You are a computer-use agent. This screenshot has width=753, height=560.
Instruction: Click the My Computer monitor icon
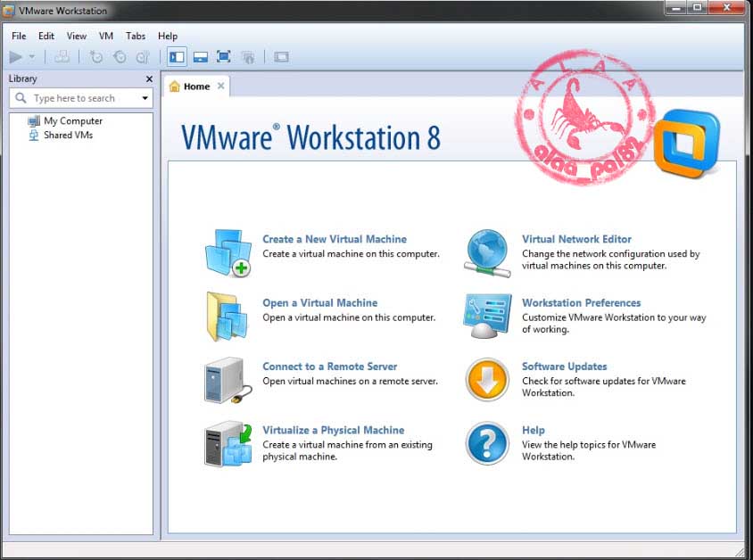pyautogui.click(x=34, y=121)
